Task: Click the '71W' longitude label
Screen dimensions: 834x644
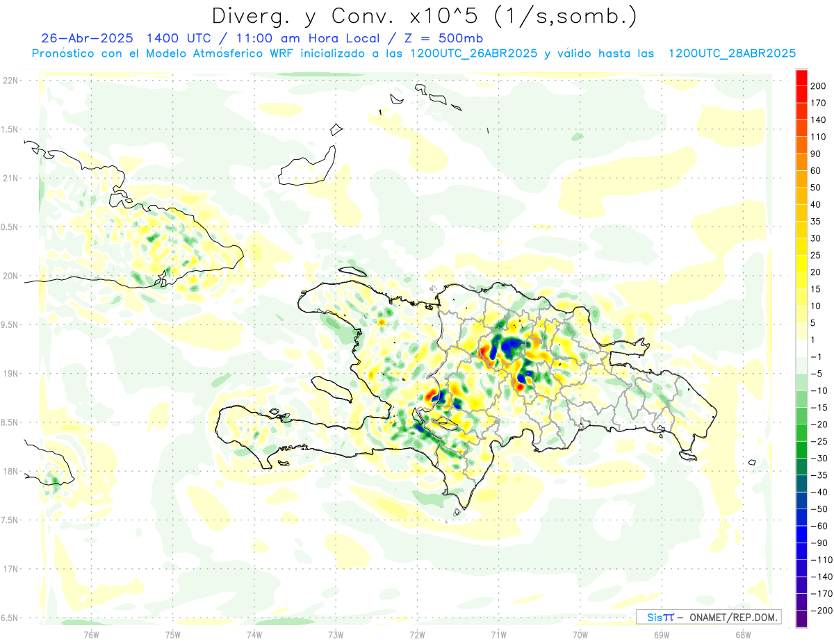Action: click(498, 634)
